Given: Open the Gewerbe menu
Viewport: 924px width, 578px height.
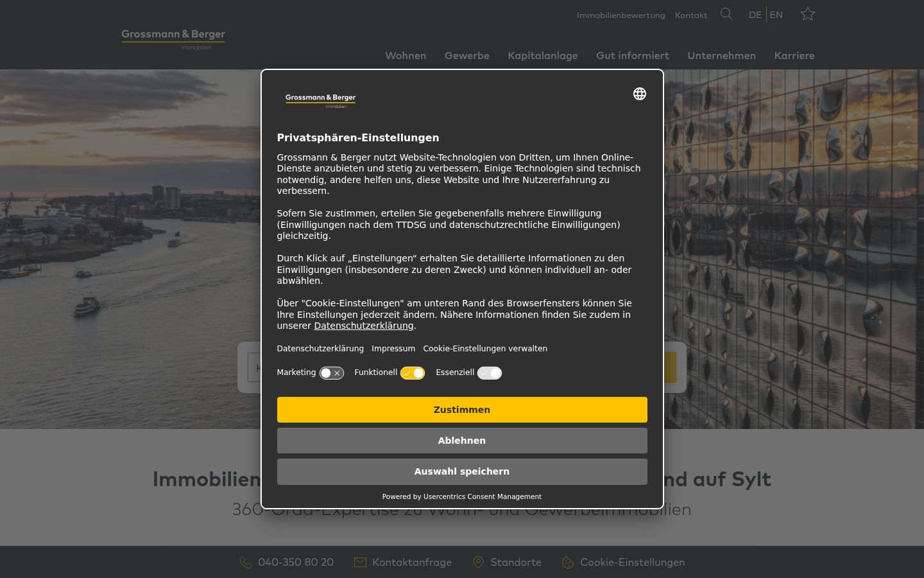Looking at the screenshot, I should coord(467,56).
